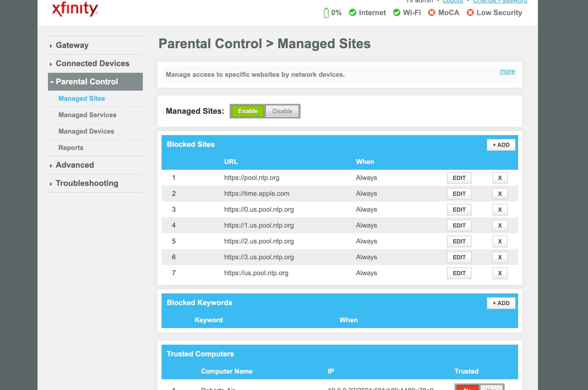The image size is (588, 390).
Task: Enable Managed Sites
Action: pos(248,111)
